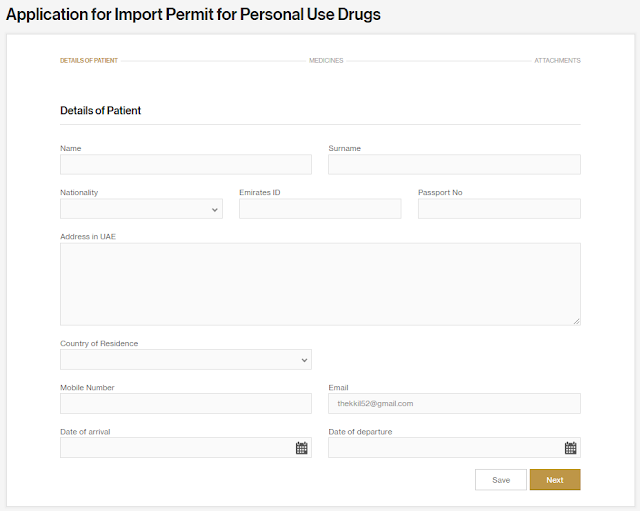Click the Next button

click(555, 480)
